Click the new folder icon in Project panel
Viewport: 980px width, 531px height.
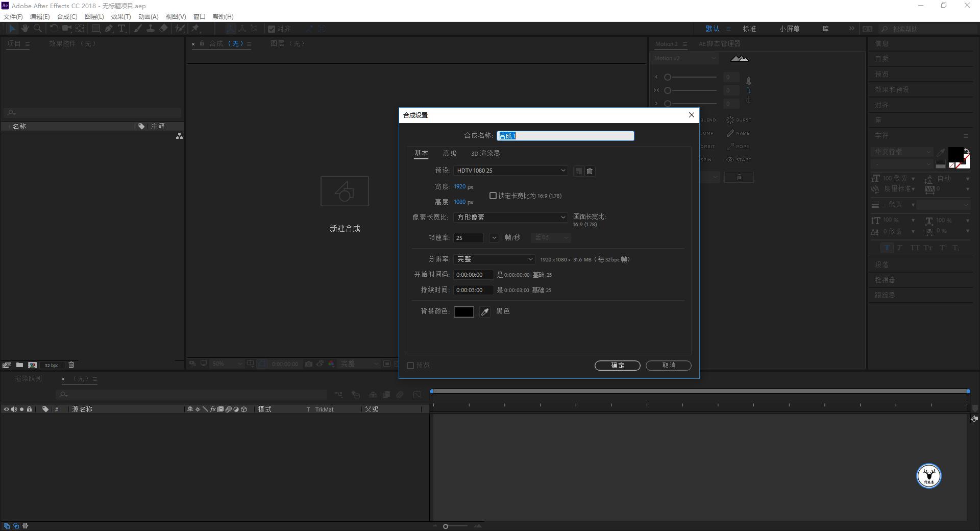(x=19, y=365)
